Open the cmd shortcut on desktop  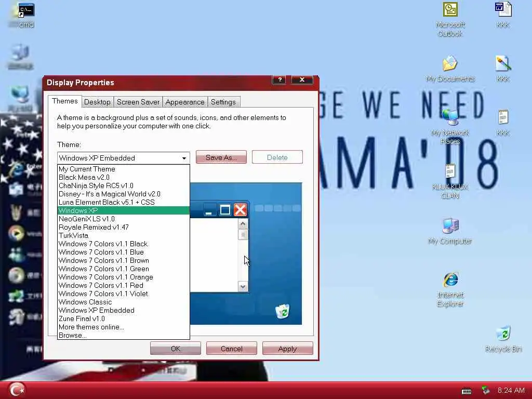click(x=26, y=15)
